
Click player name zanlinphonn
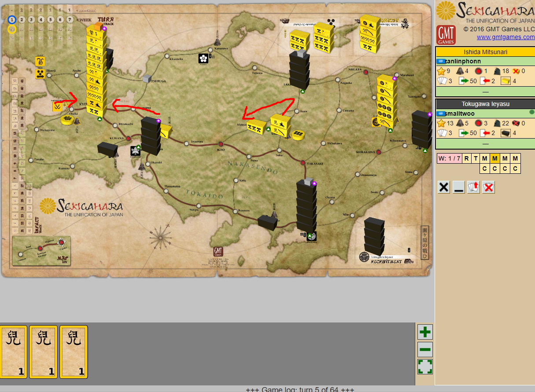[x=462, y=61]
